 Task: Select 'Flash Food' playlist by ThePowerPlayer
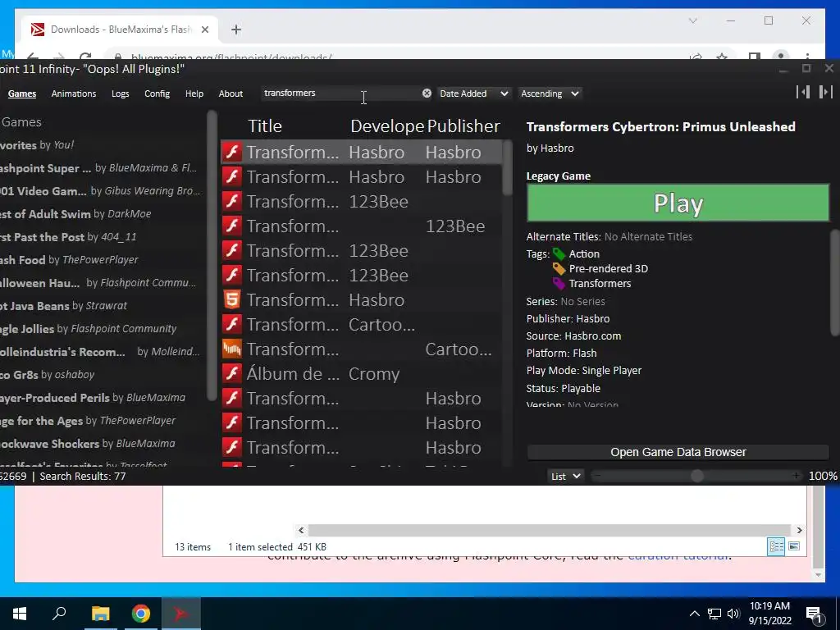coord(101,260)
